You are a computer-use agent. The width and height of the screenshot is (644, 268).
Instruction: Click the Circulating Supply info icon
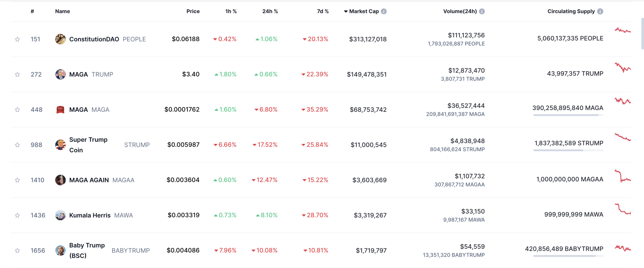click(x=600, y=11)
